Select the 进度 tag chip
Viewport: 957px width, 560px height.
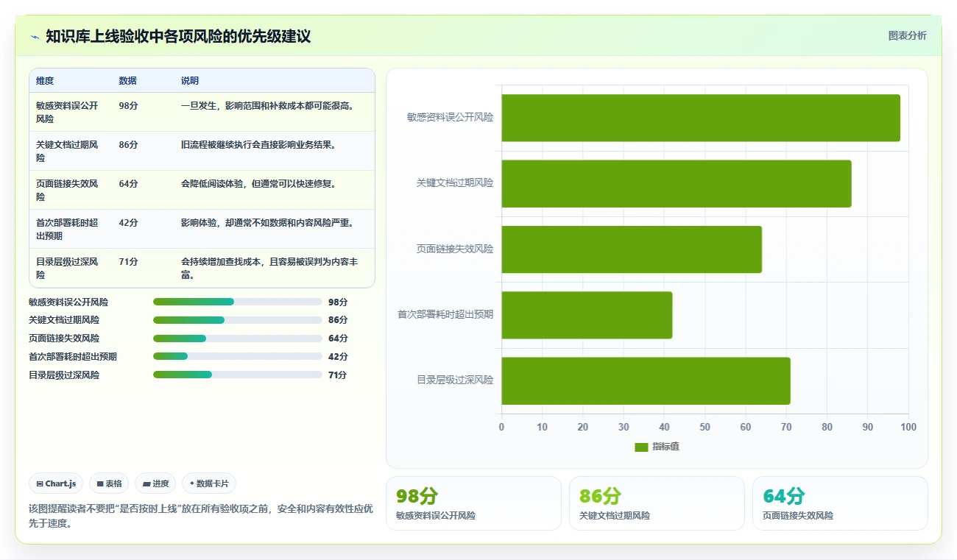pos(155,483)
